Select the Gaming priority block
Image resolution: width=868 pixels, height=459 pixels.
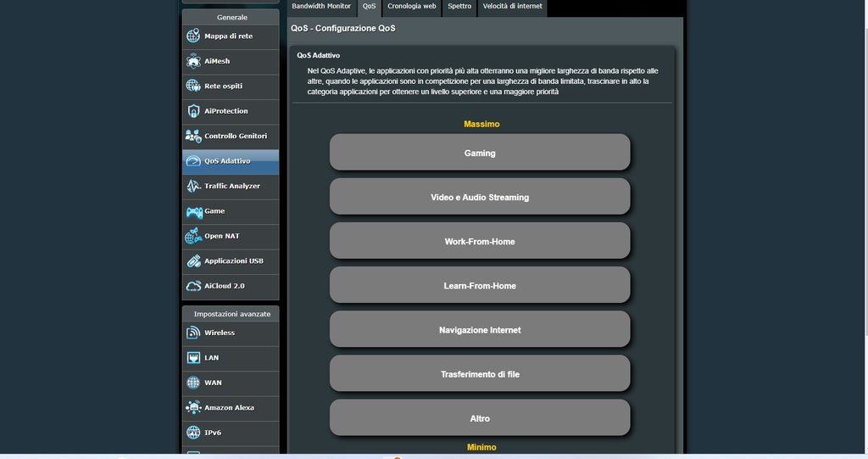pyautogui.click(x=480, y=153)
